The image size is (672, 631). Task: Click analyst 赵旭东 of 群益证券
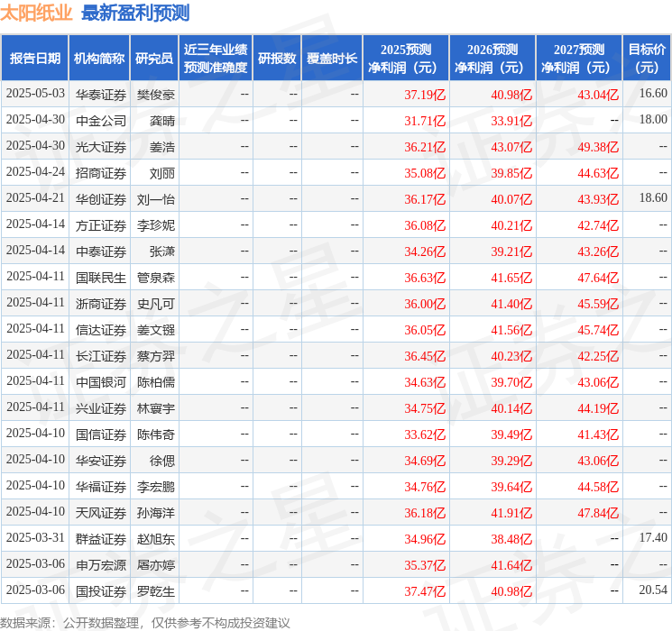(155, 538)
